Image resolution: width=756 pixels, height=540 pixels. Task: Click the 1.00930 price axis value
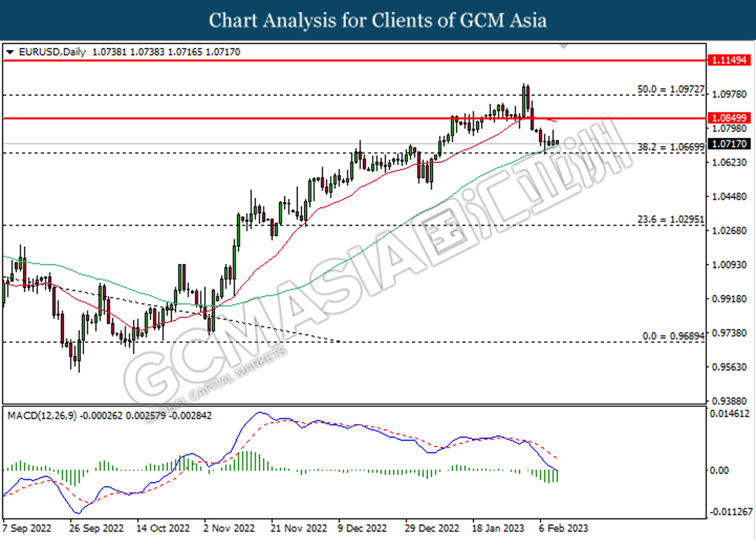(729, 265)
